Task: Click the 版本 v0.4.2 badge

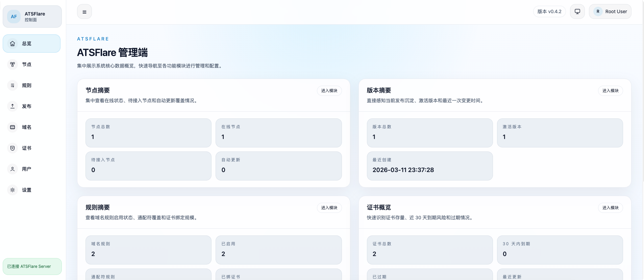Action: point(549,11)
